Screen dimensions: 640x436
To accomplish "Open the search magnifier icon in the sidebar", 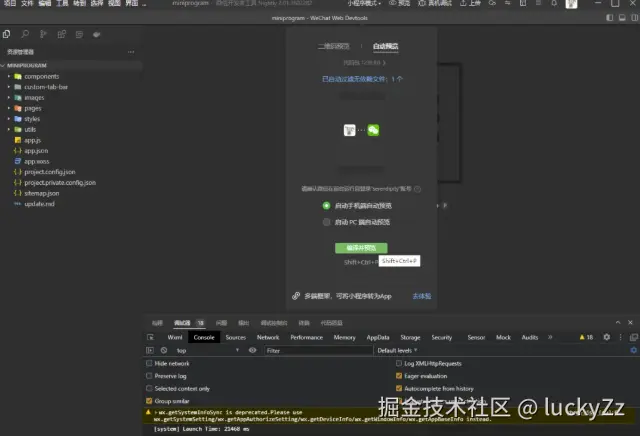I will click(x=25, y=34).
